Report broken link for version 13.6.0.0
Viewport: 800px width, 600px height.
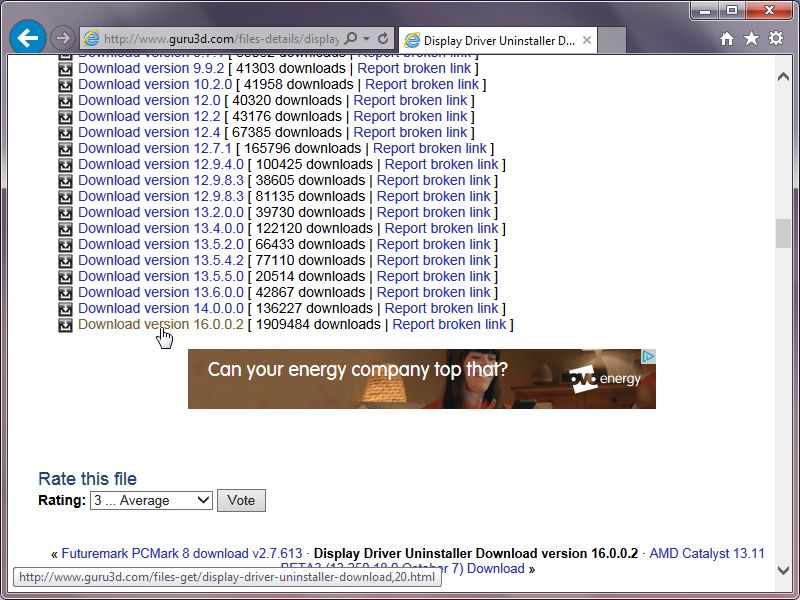(x=434, y=292)
